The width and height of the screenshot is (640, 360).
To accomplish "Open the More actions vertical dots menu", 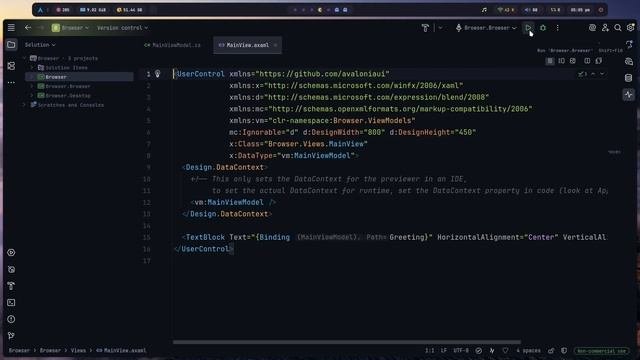I will (x=558, y=28).
